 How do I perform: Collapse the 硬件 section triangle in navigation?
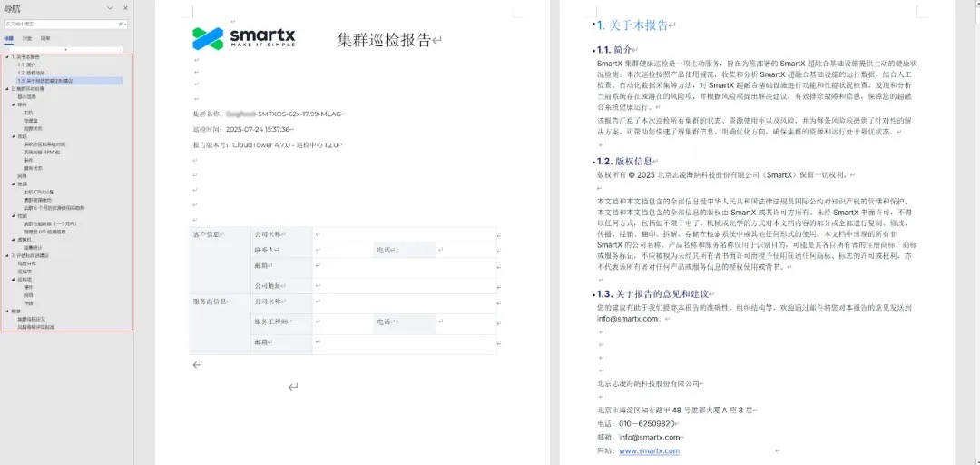(x=13, y=104)
